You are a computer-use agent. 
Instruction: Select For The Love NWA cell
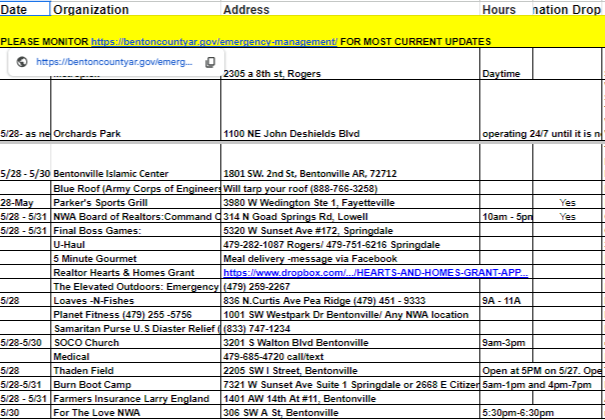point(136,412)
